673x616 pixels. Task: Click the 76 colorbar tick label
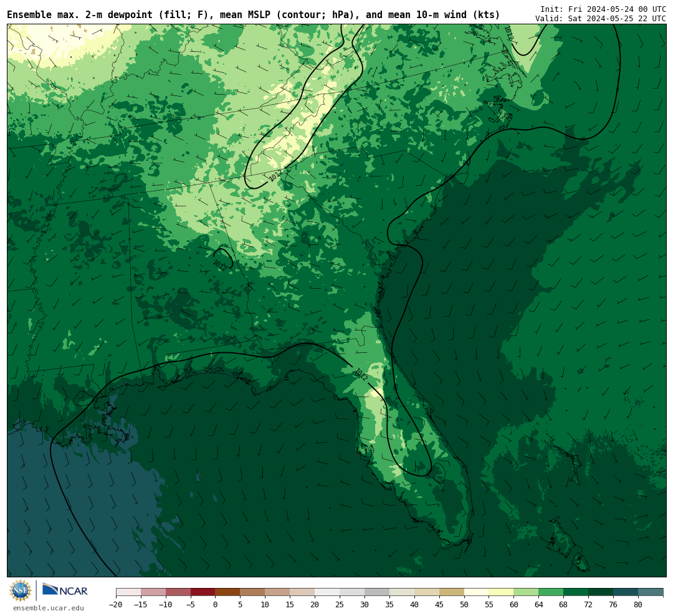(x=613, y=605)
